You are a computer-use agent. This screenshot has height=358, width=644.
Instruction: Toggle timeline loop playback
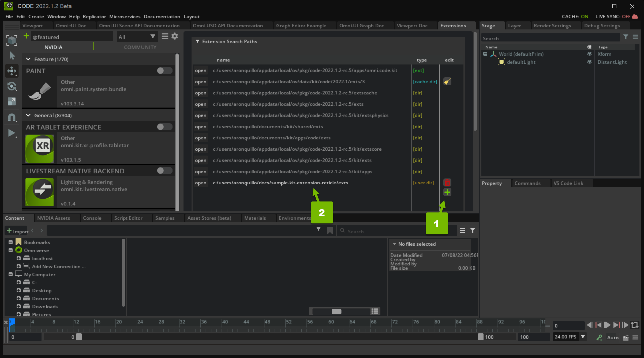point(635,325)
